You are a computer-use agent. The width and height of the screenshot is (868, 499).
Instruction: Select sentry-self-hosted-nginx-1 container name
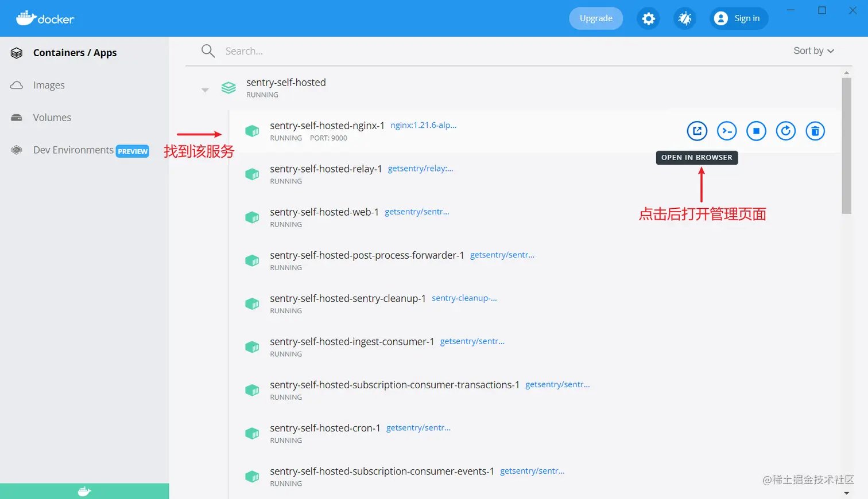327,126
